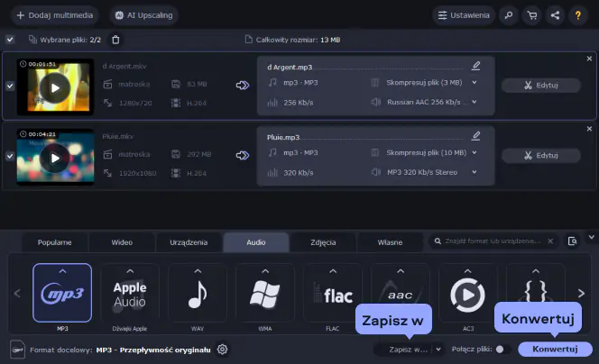Clear the format search field
This screenshot has height=364, width=599.
tap(550, 241)
